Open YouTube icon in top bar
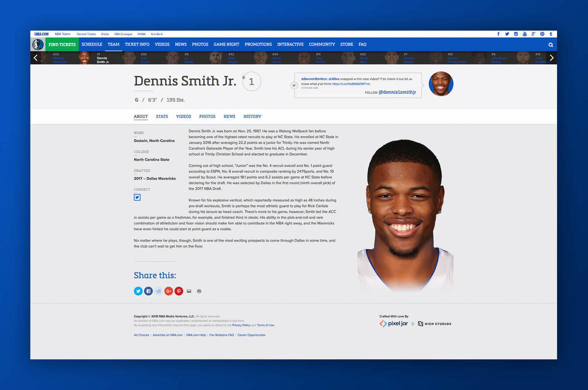 point(524,34)
